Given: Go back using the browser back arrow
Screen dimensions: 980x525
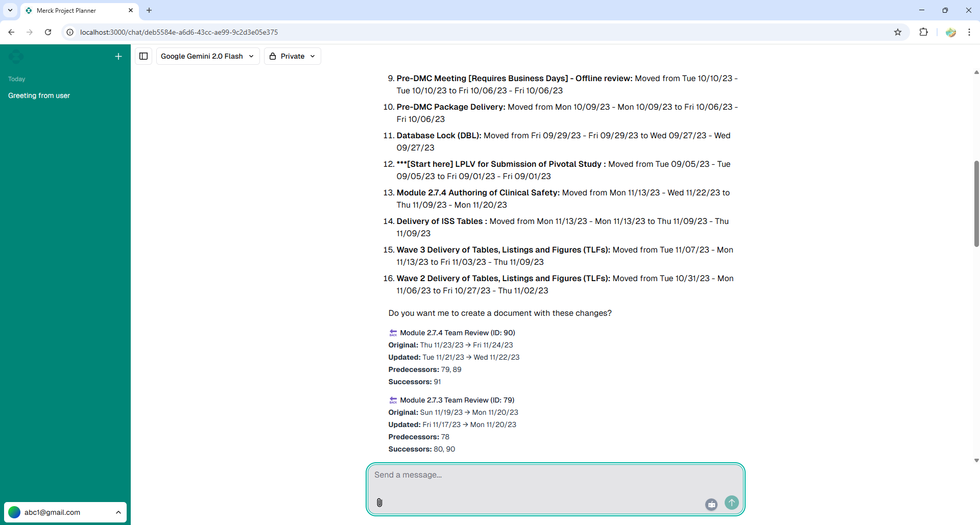Looking at the screenshot, I should [11, 32].
